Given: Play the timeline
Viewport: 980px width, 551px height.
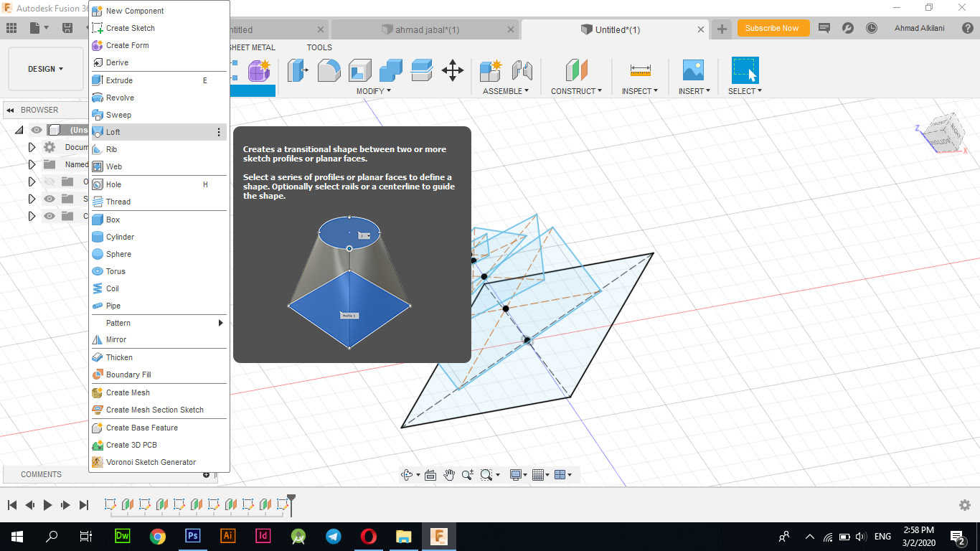Looking at the screenshot, I should tap(47, 505).
